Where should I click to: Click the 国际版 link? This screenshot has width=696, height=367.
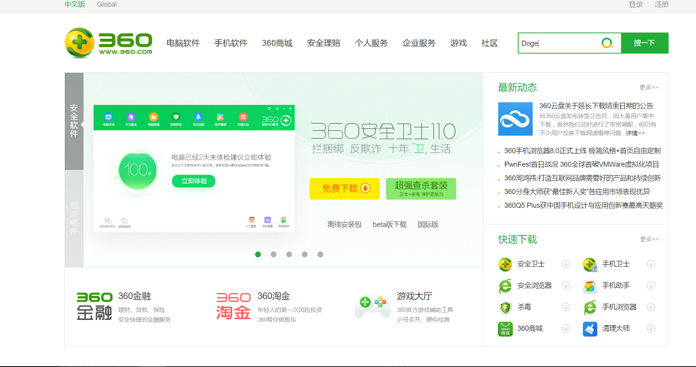[x=428, y=225]
